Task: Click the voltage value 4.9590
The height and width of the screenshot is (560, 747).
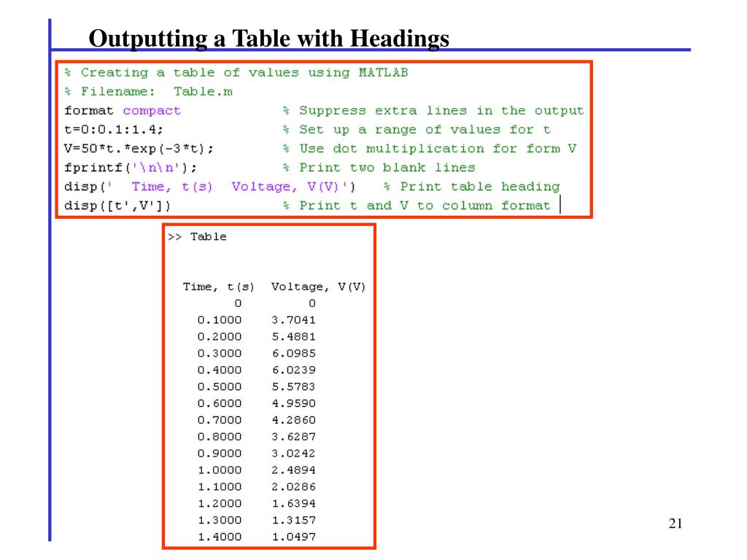Action: 293,403
